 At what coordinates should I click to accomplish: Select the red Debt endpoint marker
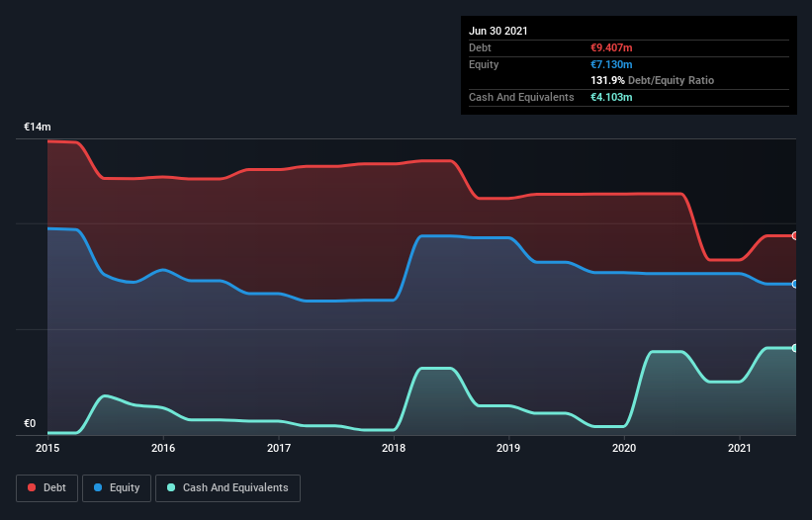point(795,236)
